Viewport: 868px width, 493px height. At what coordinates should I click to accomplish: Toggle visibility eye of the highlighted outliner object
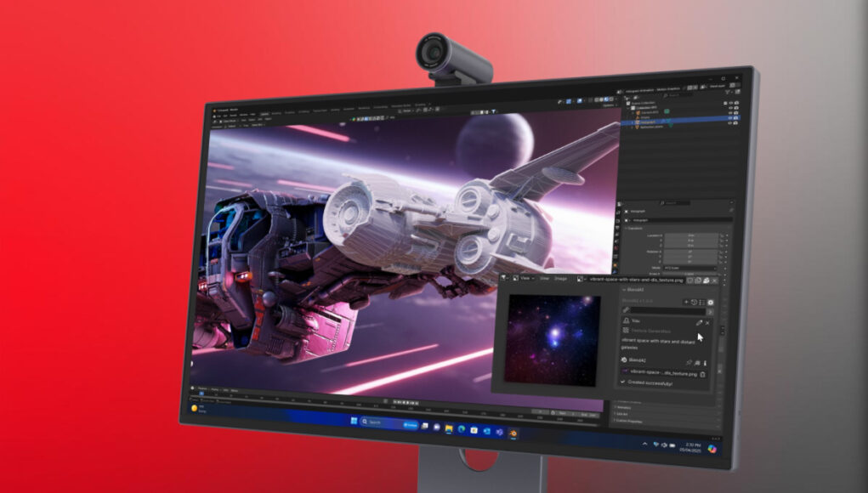coord(730,116)
